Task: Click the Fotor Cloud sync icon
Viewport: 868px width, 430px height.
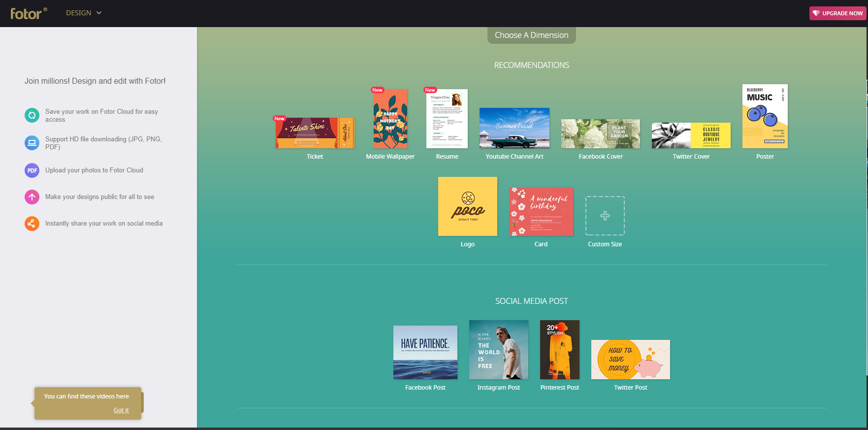Action: (x=32, y=115)
